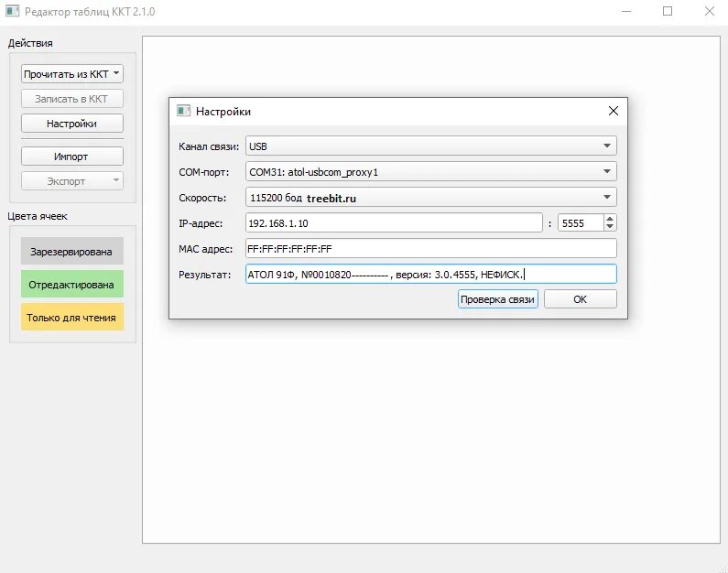
Task: Click the Настройки button in Действия panel
Action: pyautogui.click(x=72, y=124)
